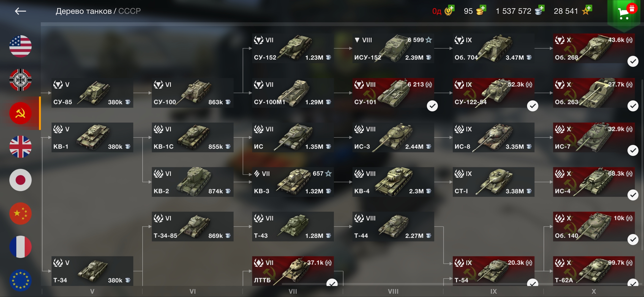Select the France flag nation icon
This screenshot has width=644, height=297.
(x=21, y=247)
